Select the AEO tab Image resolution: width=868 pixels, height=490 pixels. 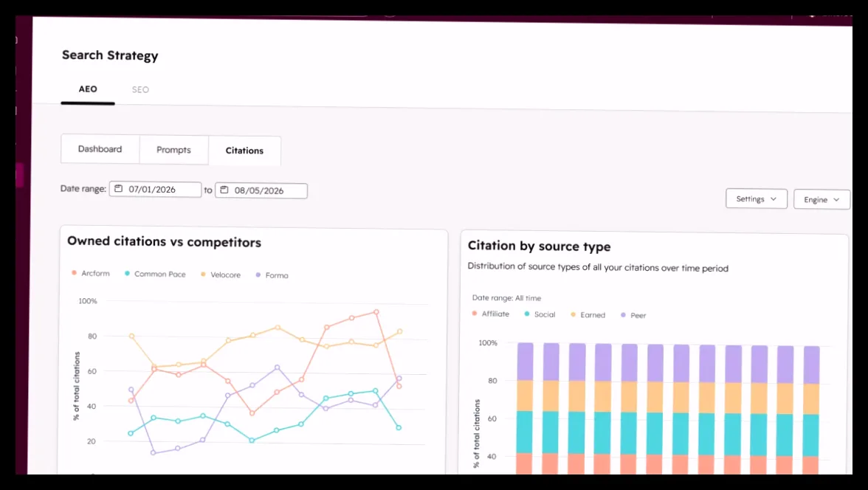pos(87,89)
